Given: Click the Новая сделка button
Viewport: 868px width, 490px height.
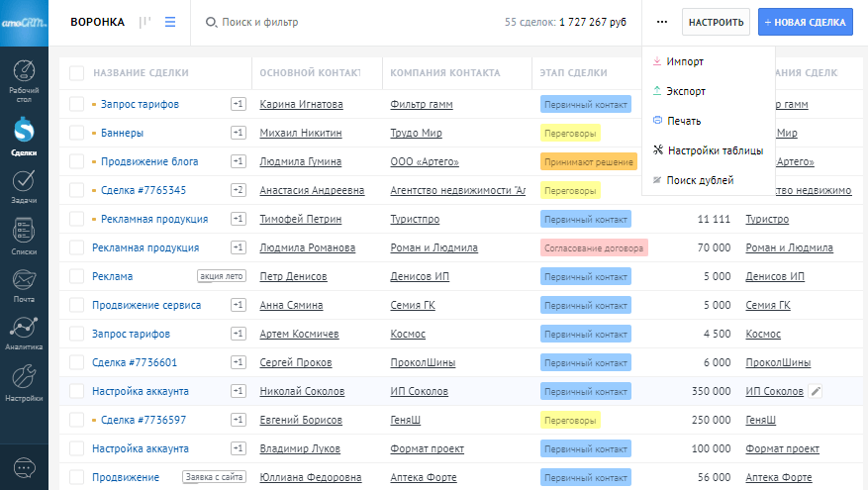Looking at the screenshot, I should pos(805,22).
